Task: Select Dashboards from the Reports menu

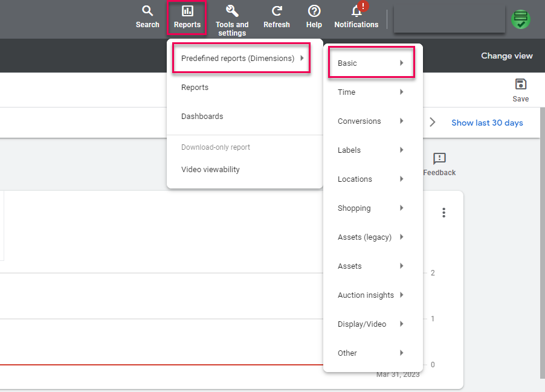Action: [x=202, y=117]
